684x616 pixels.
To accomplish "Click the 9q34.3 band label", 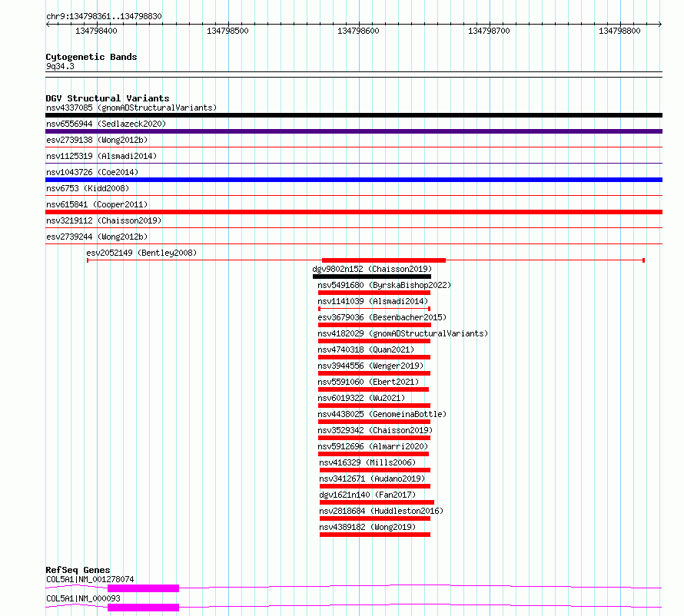I will pyautogui.click(x=60, y=66).
